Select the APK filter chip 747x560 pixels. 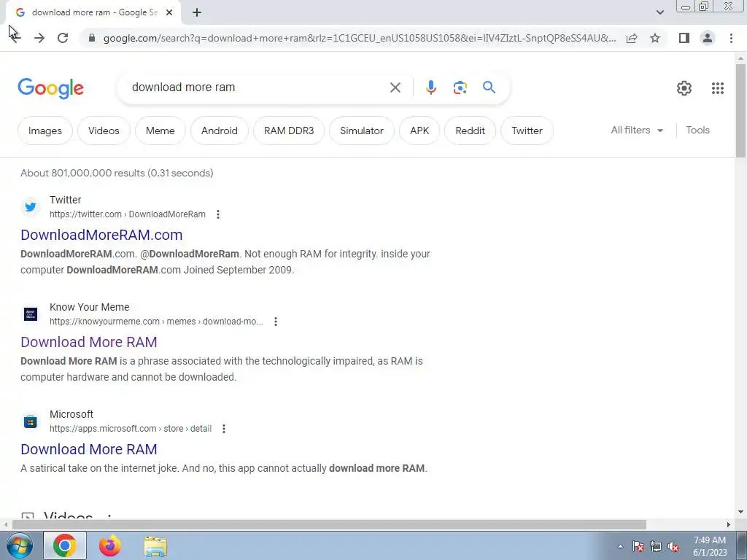click(419, 131)
